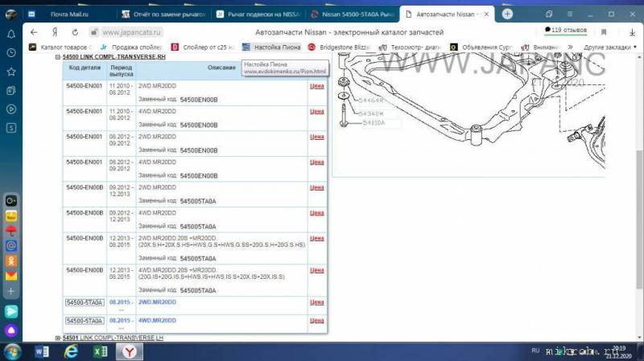Open Alice purple assistant icon
Screen dimensions: 644x361
click(x=11, y=330)
